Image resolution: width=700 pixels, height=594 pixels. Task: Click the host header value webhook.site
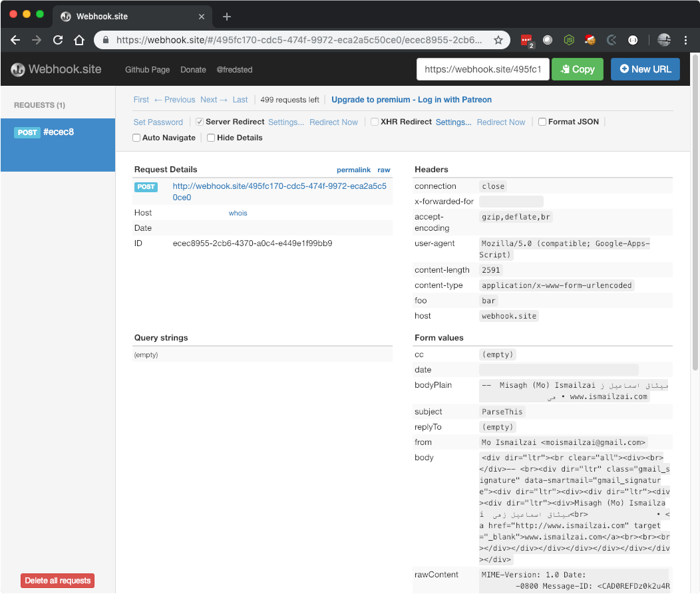(509, 316)
